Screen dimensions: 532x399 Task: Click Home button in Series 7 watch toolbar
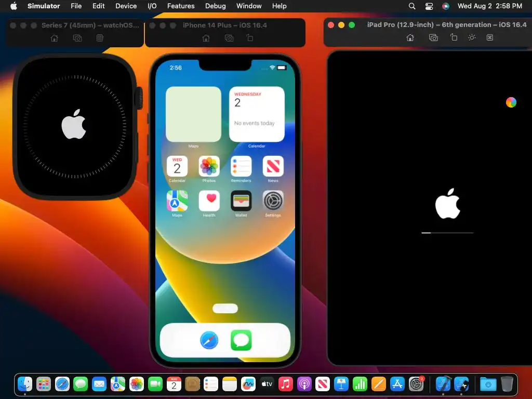tap(54, 38)
